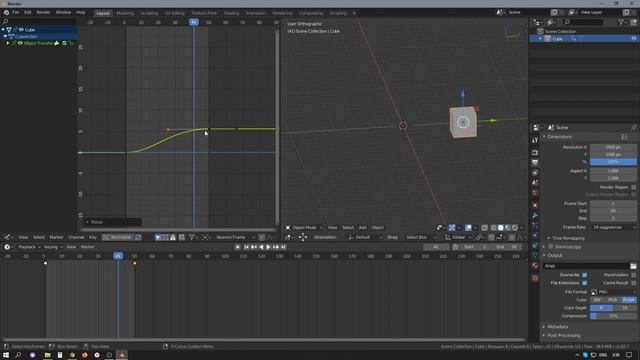Click the Resolution percentage slider

613,162
